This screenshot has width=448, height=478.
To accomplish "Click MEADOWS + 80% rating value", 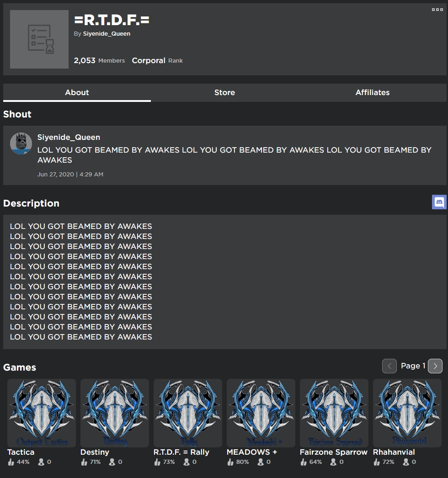I will click(x=242, y=462).
